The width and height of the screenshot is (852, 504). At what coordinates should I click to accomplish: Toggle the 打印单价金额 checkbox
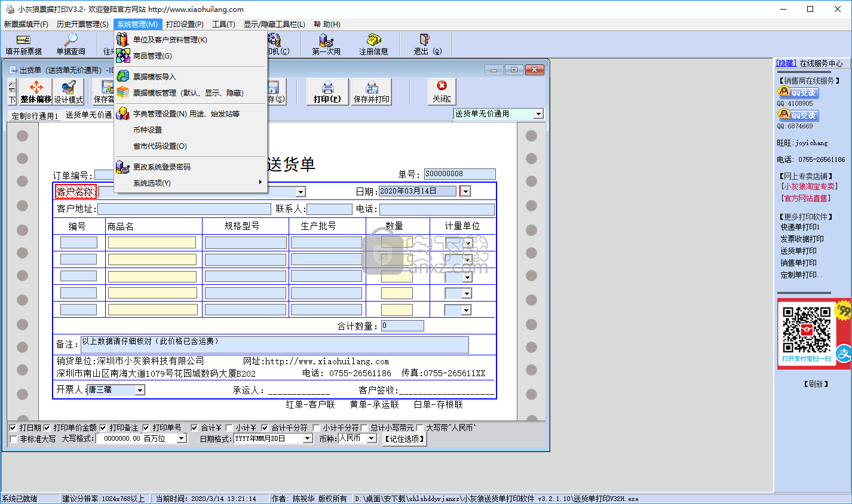(x=47, y=428)
